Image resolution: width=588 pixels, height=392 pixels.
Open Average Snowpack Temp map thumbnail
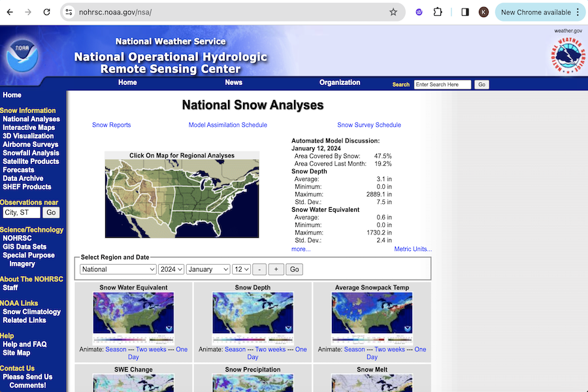pos(372,318)
